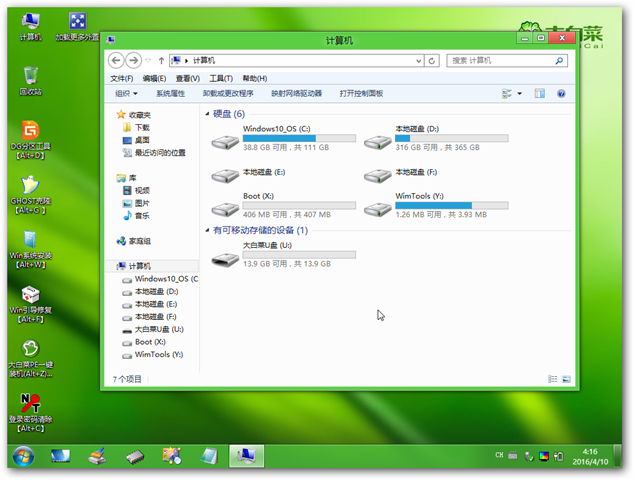Launch the DG分区工具 desktop shortcut
634x480 pixels.
(x=31, y=133)
